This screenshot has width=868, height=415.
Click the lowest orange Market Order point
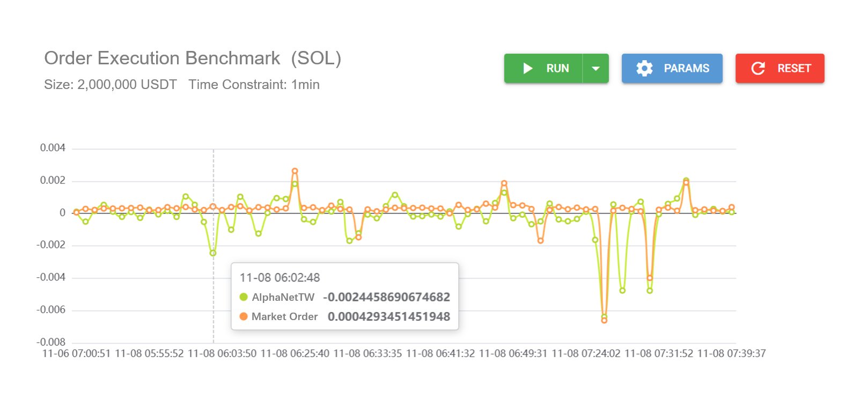coord(604,321)
